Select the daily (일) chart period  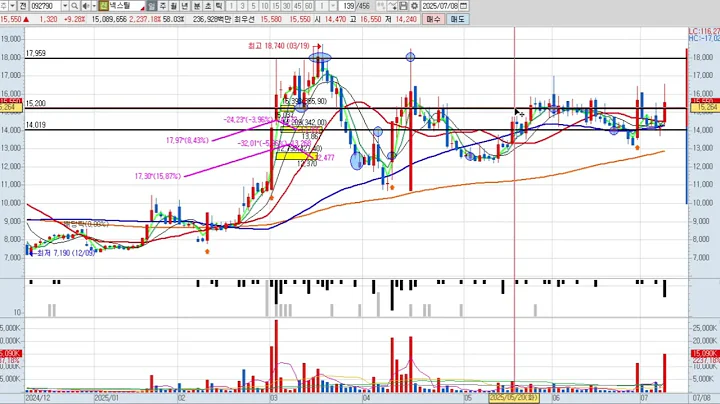click(x=152, y=6)
